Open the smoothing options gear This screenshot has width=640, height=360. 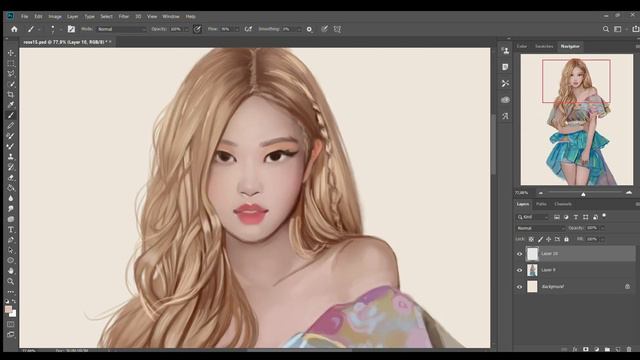309,29
